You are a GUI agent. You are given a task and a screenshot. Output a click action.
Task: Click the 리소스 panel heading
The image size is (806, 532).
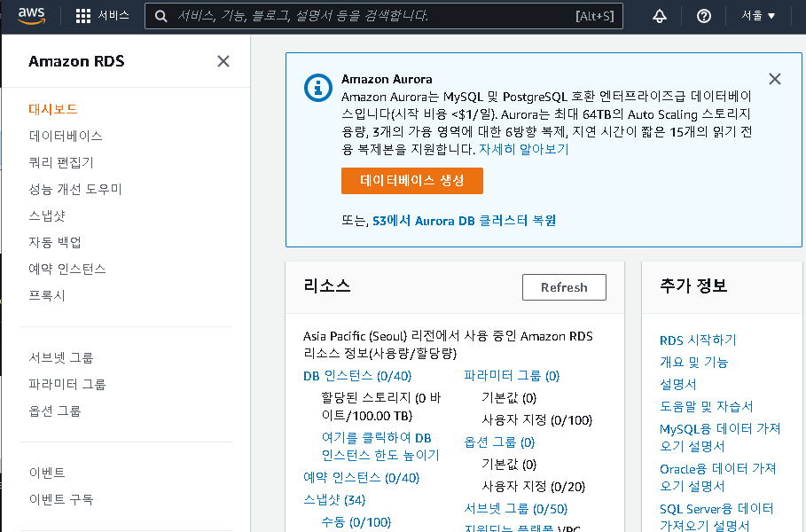[327, 286]
